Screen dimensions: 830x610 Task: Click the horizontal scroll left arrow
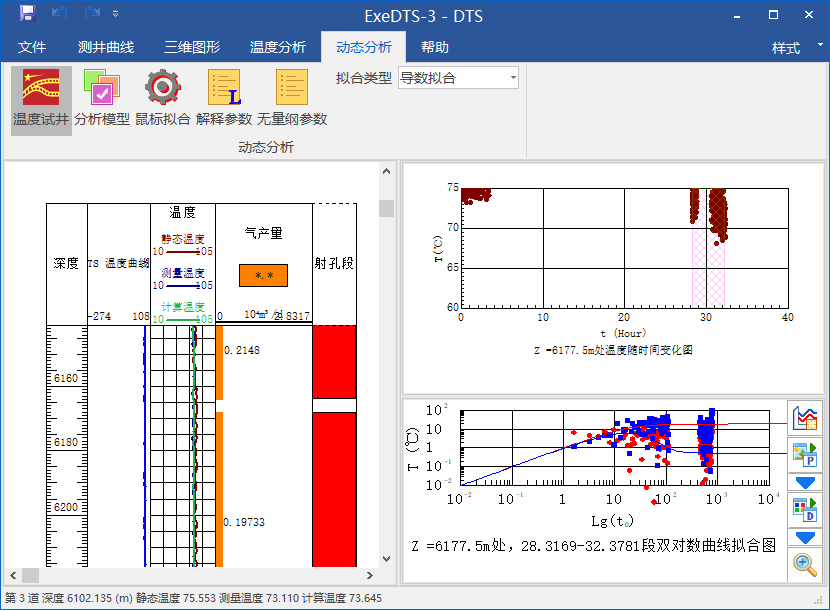click(13, 575)
